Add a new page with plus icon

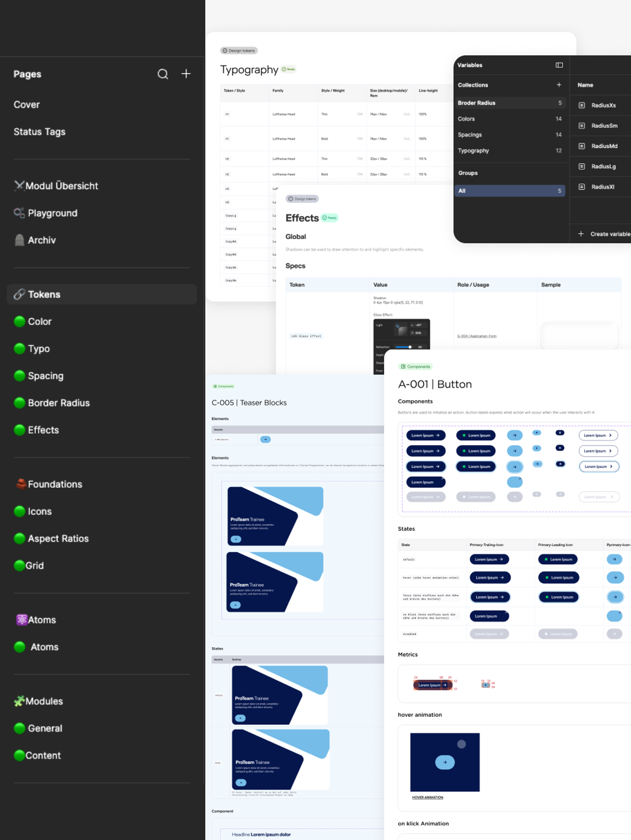coord(186,74)
